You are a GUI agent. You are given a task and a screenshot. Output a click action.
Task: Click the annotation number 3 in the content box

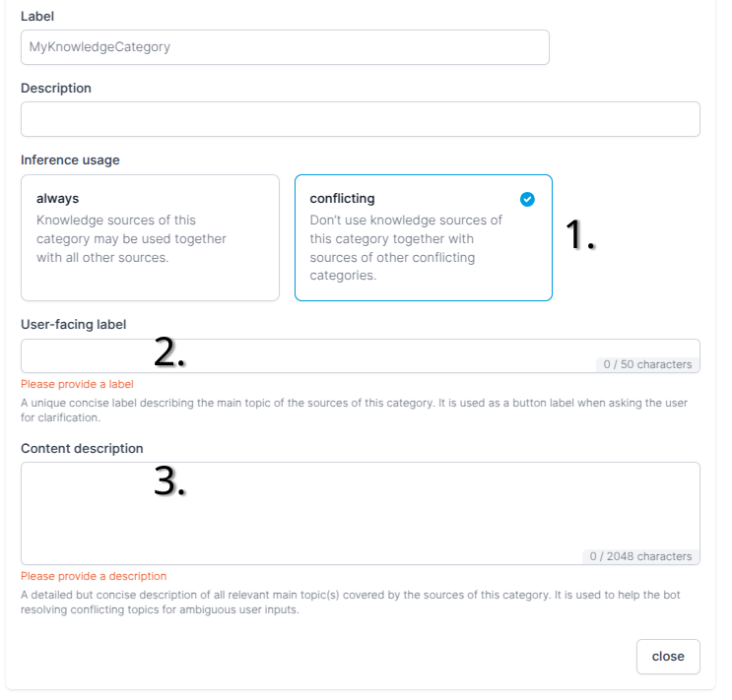click(x=169, y=481)
